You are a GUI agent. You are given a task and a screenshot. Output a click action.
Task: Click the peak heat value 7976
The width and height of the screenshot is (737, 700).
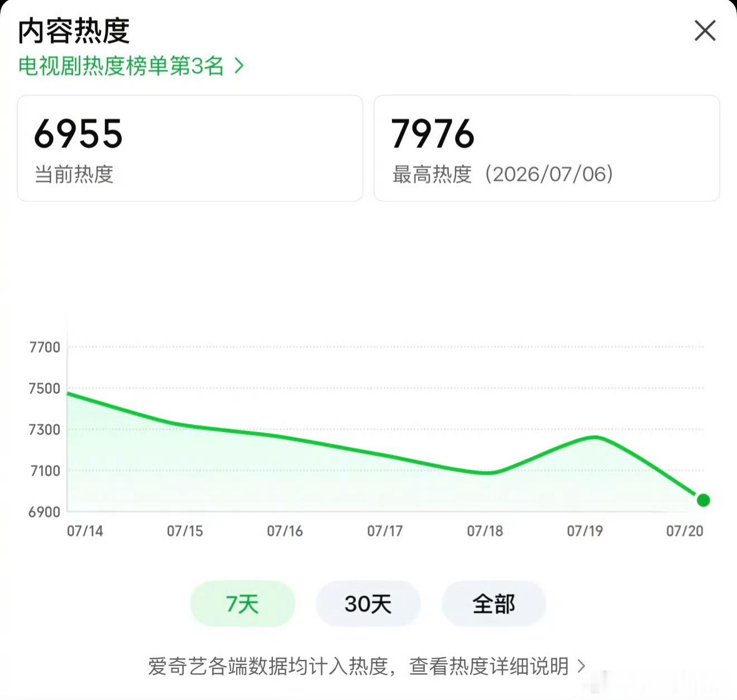click(433, 134)
